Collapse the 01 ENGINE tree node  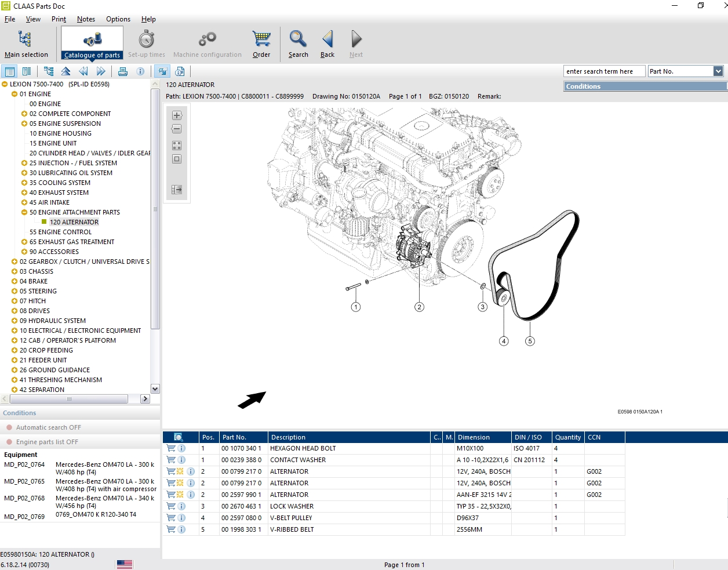pos(14,94)
